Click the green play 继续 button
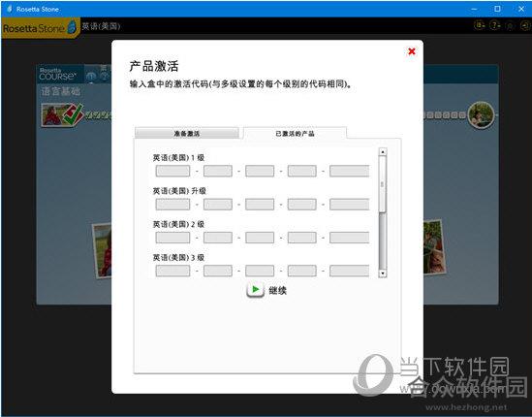Image resolution: width=532 pixels, height=417 pixels. point(255,290)
